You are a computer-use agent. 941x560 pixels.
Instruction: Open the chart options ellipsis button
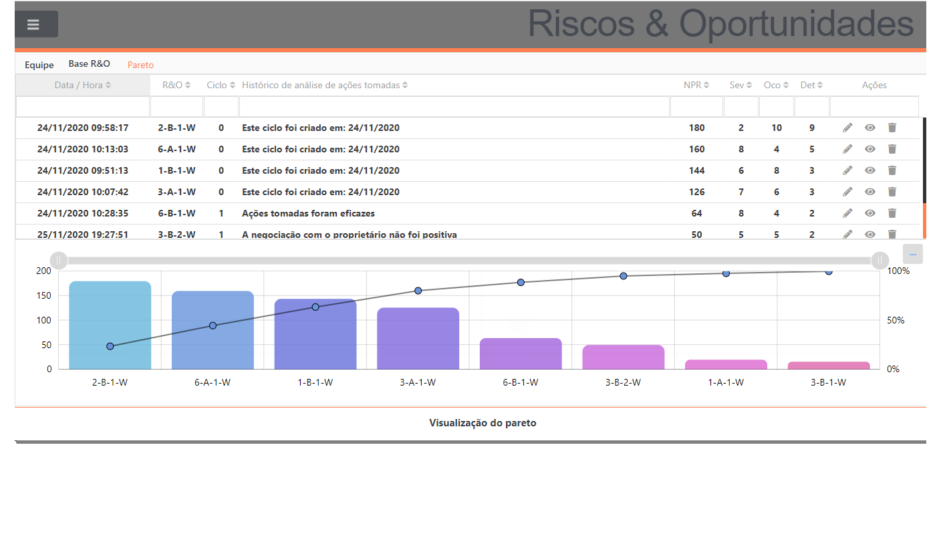point(912,254)
